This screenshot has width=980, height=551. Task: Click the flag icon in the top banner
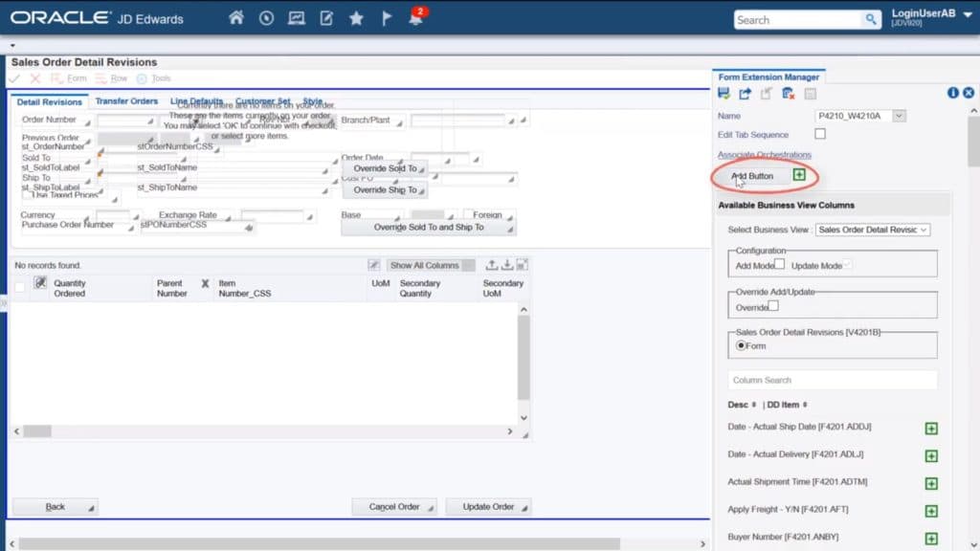point(385,17)
